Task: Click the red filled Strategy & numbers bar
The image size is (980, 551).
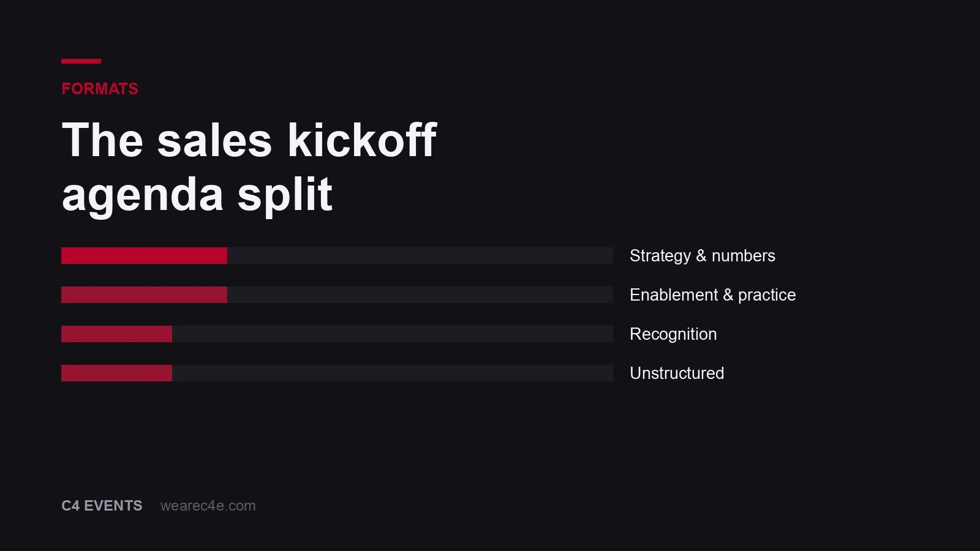Action: click(x=144, y=256)
